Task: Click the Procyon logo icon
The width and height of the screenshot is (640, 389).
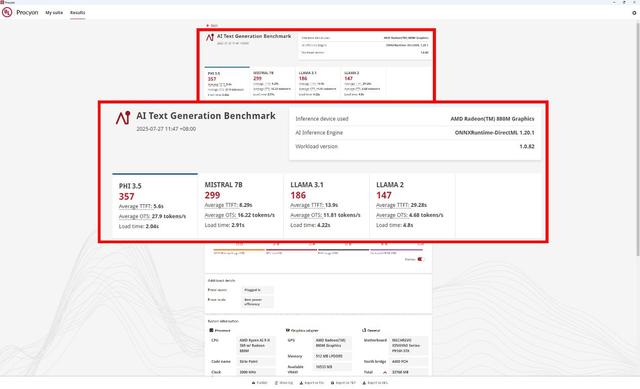Action: (7, 12)
